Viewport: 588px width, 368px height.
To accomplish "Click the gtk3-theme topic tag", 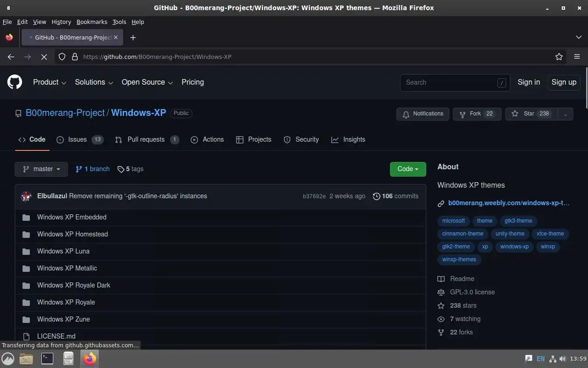I will [518, 221].
